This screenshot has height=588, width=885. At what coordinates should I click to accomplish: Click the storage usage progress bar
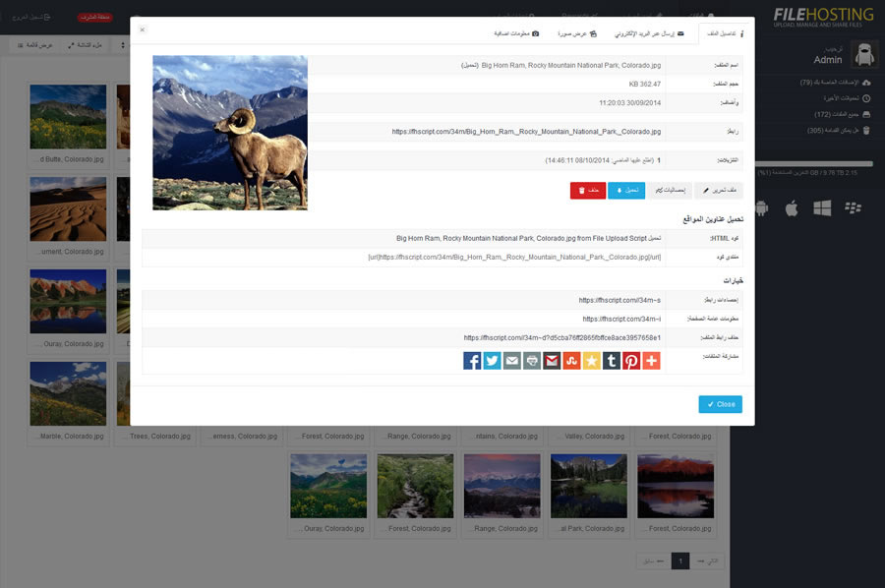point(814,163)
